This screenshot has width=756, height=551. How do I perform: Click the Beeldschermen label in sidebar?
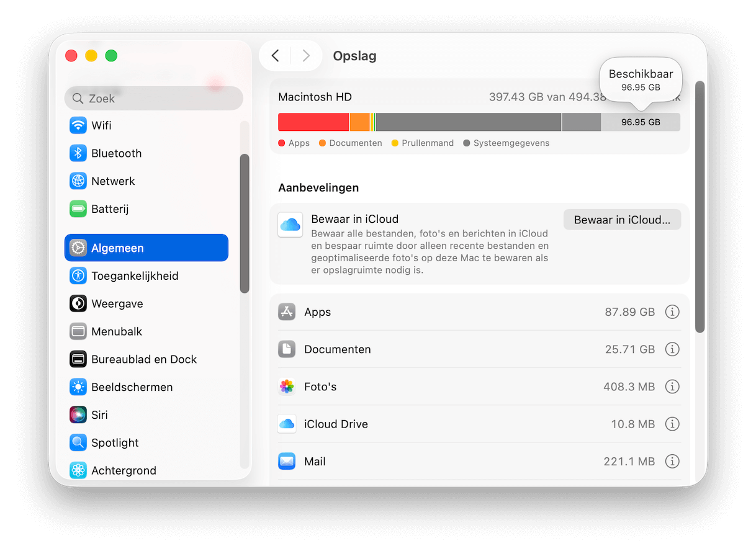tap(132, 387)
